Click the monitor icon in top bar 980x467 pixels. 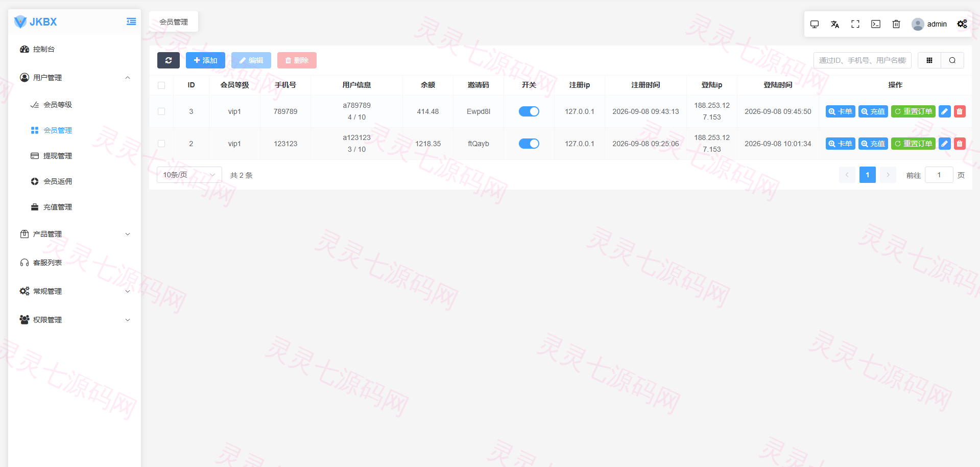pyautogui.click(x=815, y=24)
